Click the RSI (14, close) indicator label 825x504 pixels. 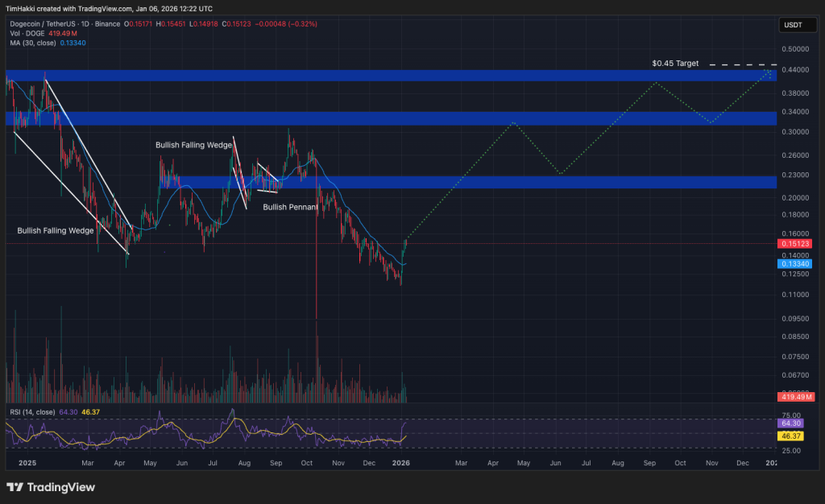pos(31,412)
